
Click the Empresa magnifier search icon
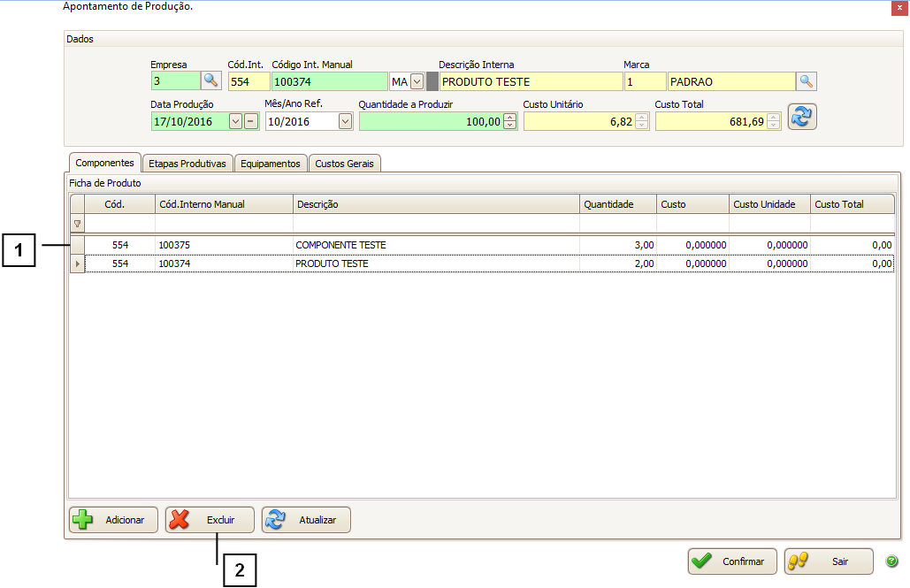coord(210,81)
